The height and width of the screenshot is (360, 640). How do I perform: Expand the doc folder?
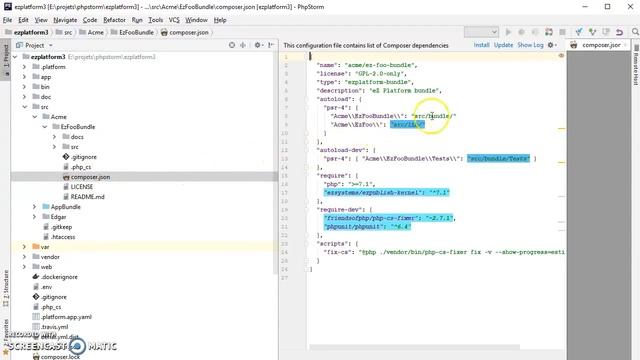(x=24, y=97)
